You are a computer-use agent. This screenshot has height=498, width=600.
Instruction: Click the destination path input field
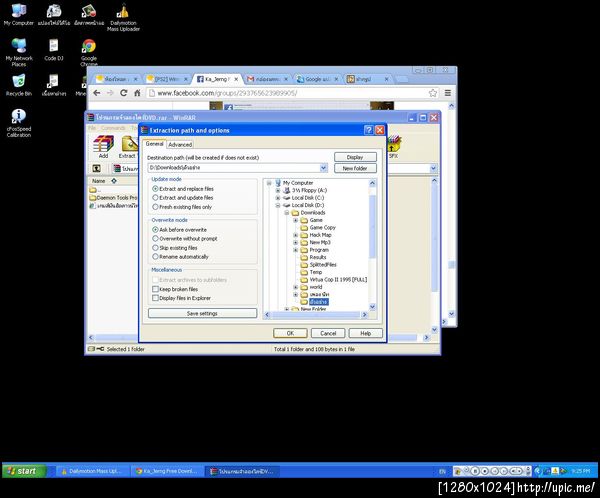[x=233, y=168]
